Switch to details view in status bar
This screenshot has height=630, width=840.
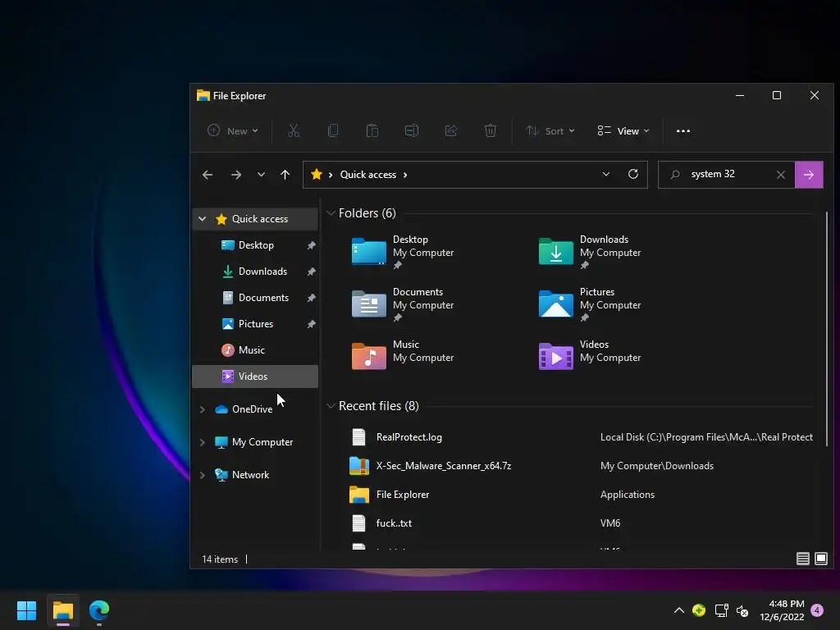tap(802, 559)
